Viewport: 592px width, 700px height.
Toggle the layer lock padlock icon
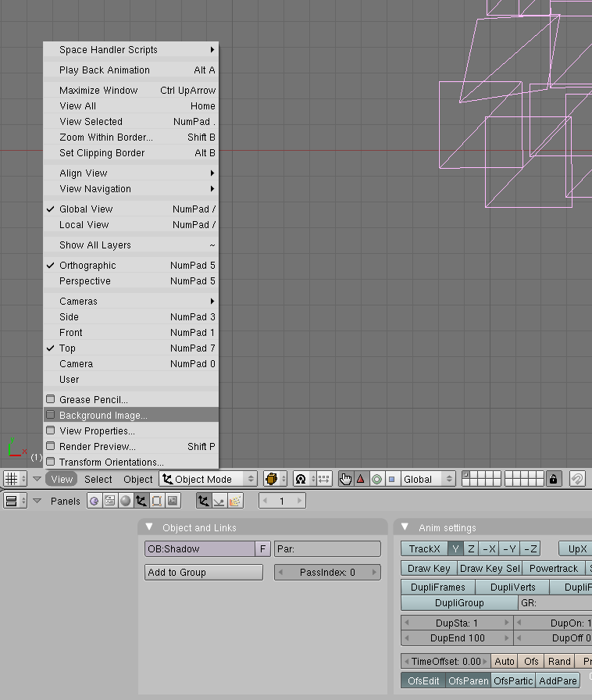(x=553, y=479)
